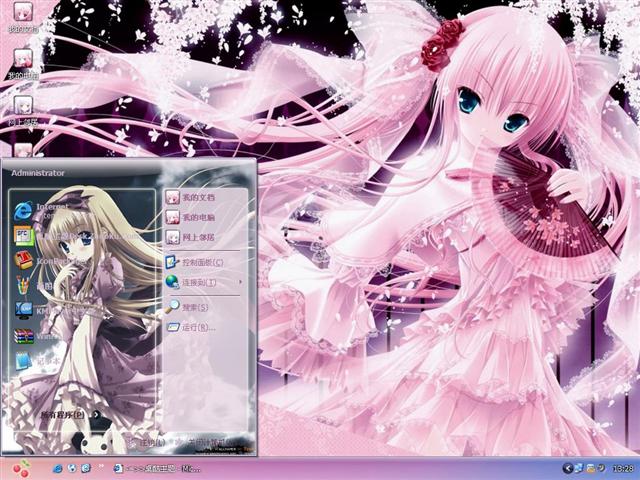The width and height of the screenshot is (640, 480).
Task: Click the taskbar clock
Action: click(x=623, y=469)
